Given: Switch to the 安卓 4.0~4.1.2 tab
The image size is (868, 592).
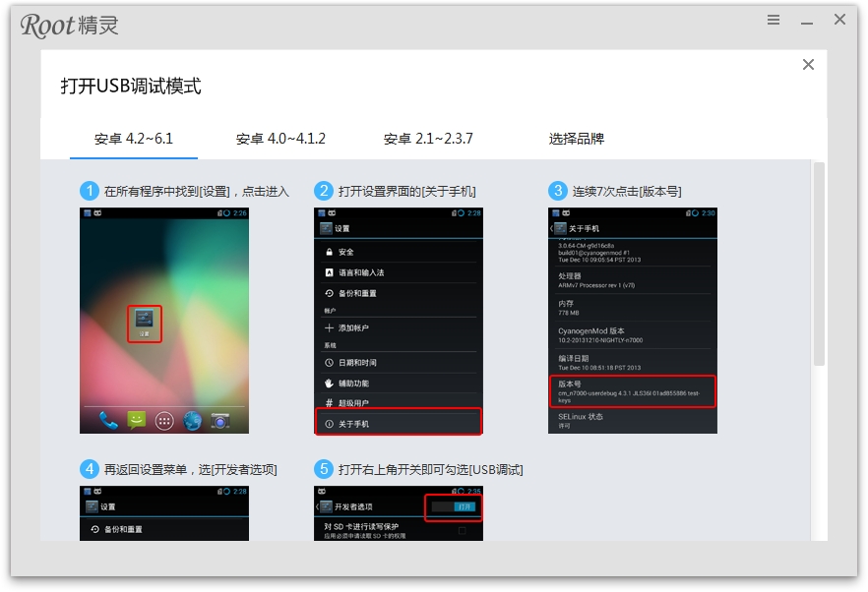Looking at the screenshot, I should tap(279, 139).
